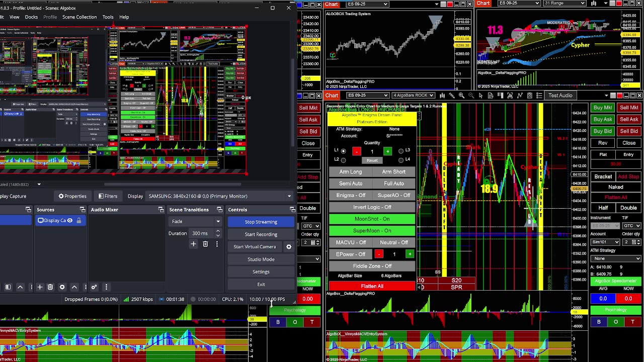Open the Audio Mixer three-dot menu

[106, 287]
